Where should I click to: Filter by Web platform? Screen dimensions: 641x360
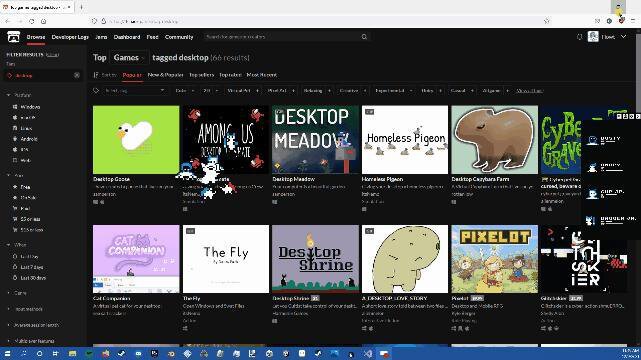point(25,160)
